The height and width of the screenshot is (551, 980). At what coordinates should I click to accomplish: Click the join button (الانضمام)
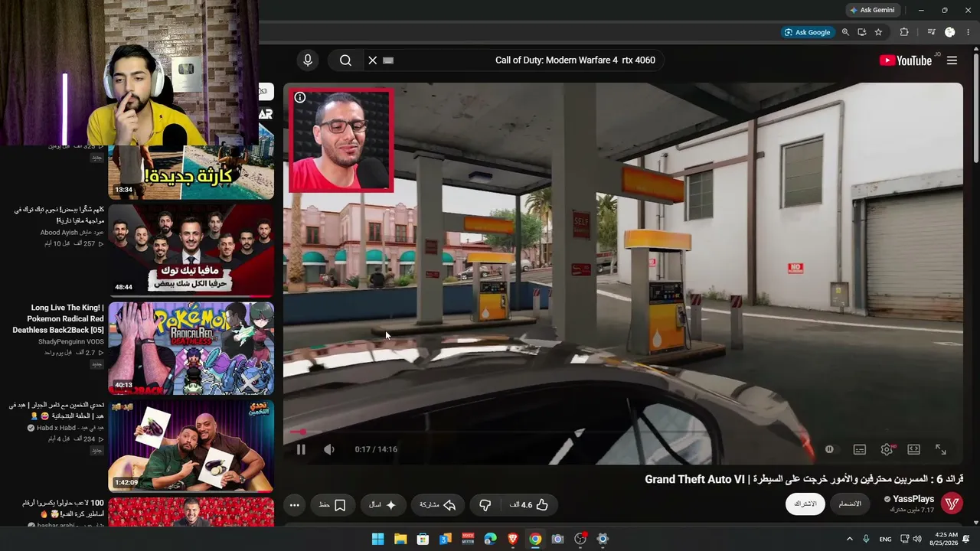850,504
